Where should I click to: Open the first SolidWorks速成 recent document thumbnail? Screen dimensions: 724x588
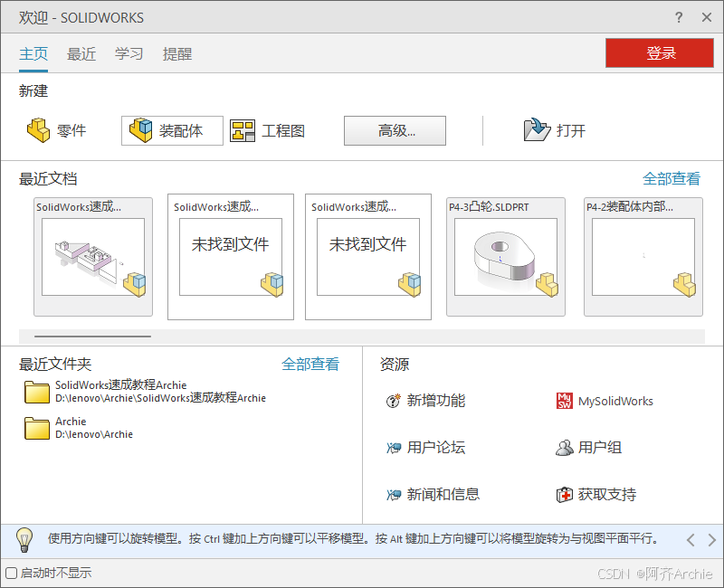click(x=93, y=257)
